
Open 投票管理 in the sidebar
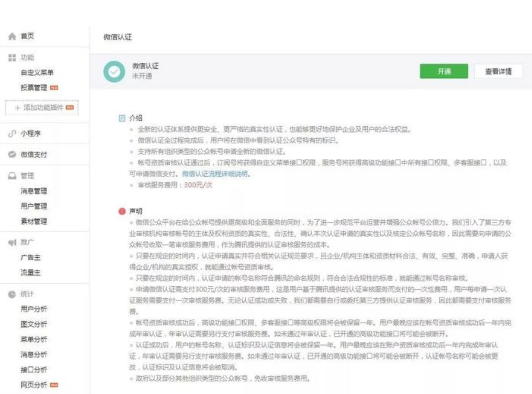point(34,88)
